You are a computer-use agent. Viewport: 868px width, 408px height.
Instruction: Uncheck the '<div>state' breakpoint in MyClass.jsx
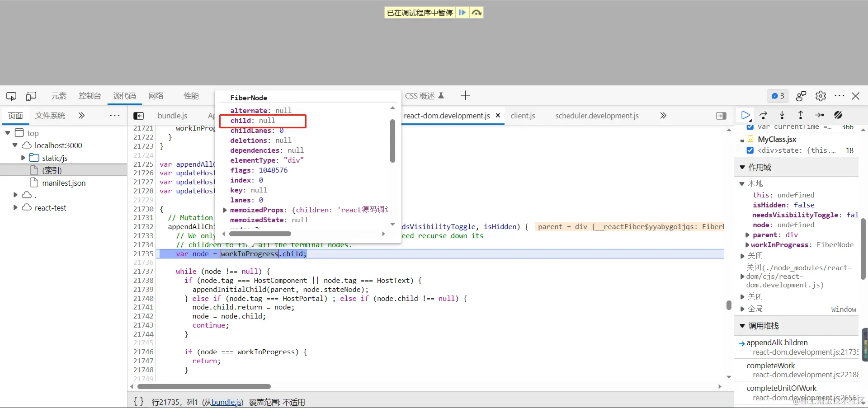[750, 150]
